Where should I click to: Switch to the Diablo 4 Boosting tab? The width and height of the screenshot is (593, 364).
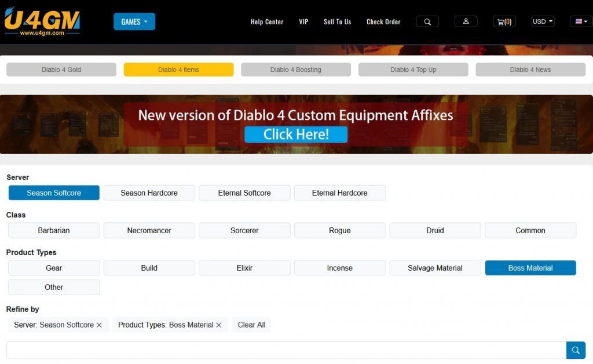tap(295, 69)
